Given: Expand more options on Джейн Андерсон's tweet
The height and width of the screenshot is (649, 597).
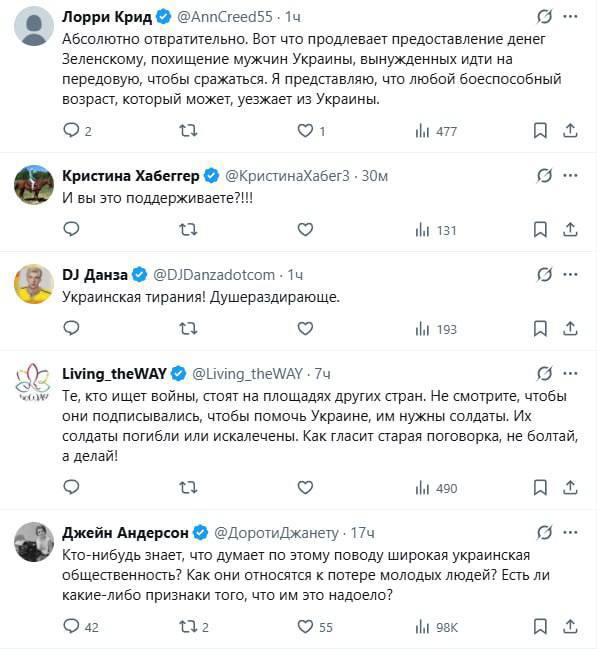Looking at the screenshot, I should coord(571,533).
